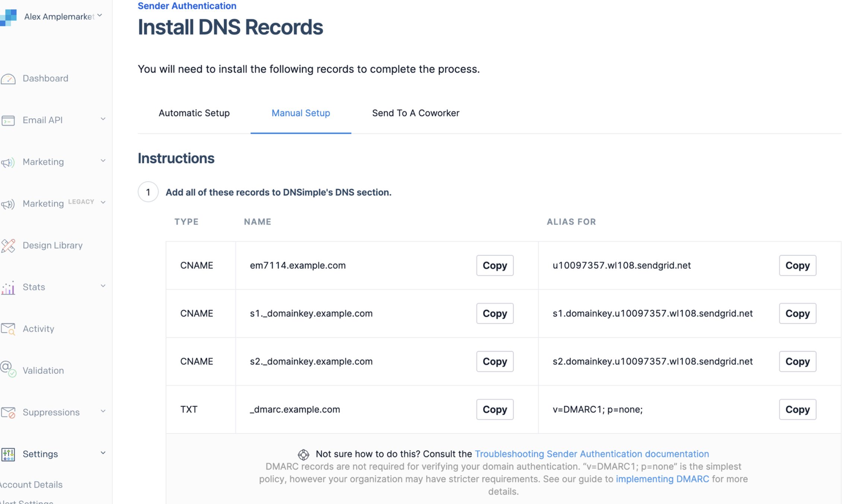
Task: Click the Sender Authentication breadcrumb link
Action: click(x=187, y=6)
